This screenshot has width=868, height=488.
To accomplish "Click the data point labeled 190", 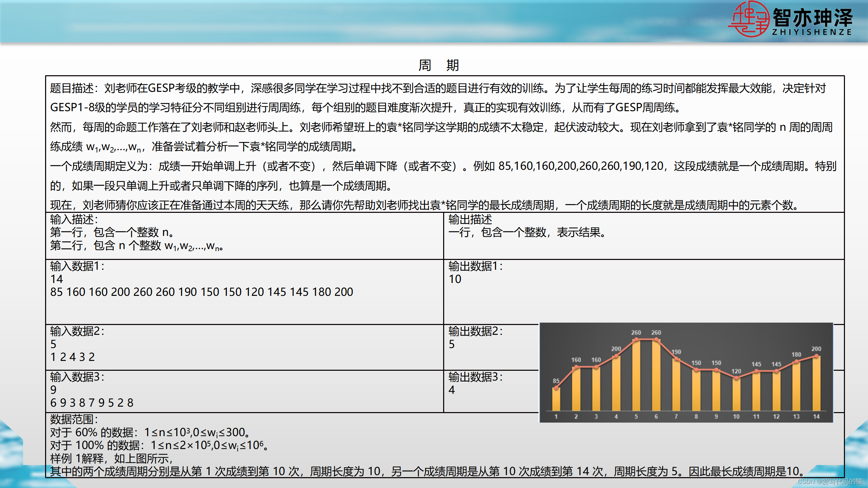I will click(x=676, y=359).
